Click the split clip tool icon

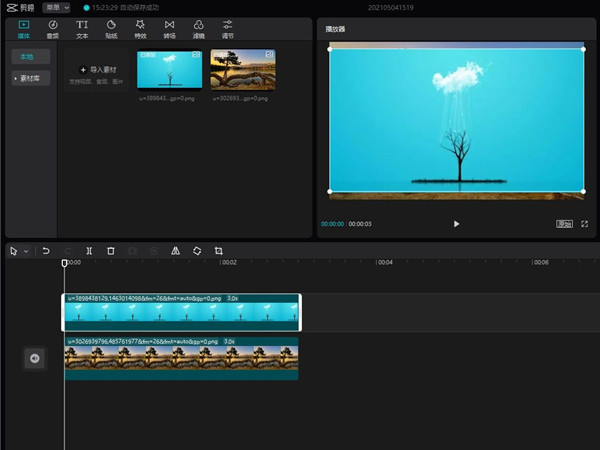pyautogui.click(x=89, y=251)
